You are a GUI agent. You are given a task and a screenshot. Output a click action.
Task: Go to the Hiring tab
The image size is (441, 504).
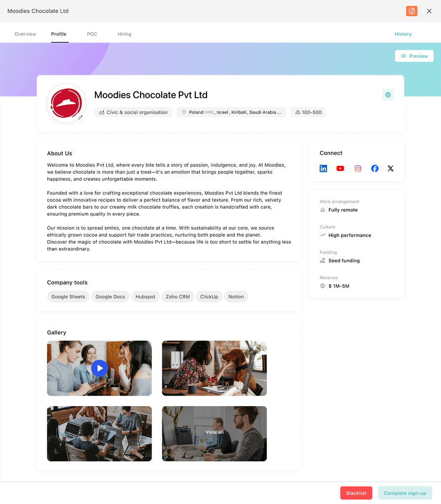[124, 34]
